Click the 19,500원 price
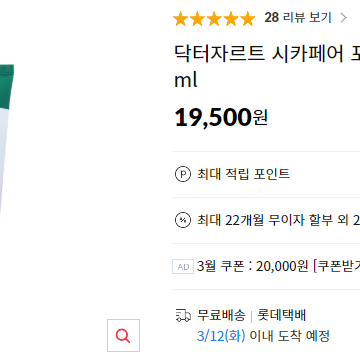 221,118
